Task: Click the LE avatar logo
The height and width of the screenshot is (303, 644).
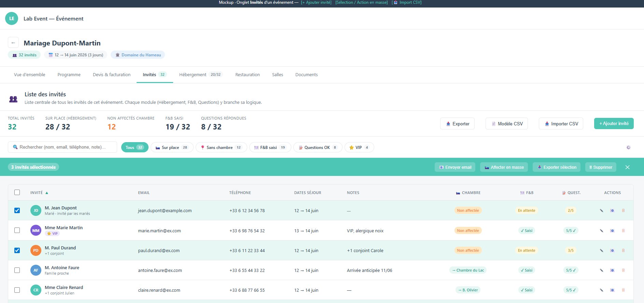Action: tap(12, 18)
